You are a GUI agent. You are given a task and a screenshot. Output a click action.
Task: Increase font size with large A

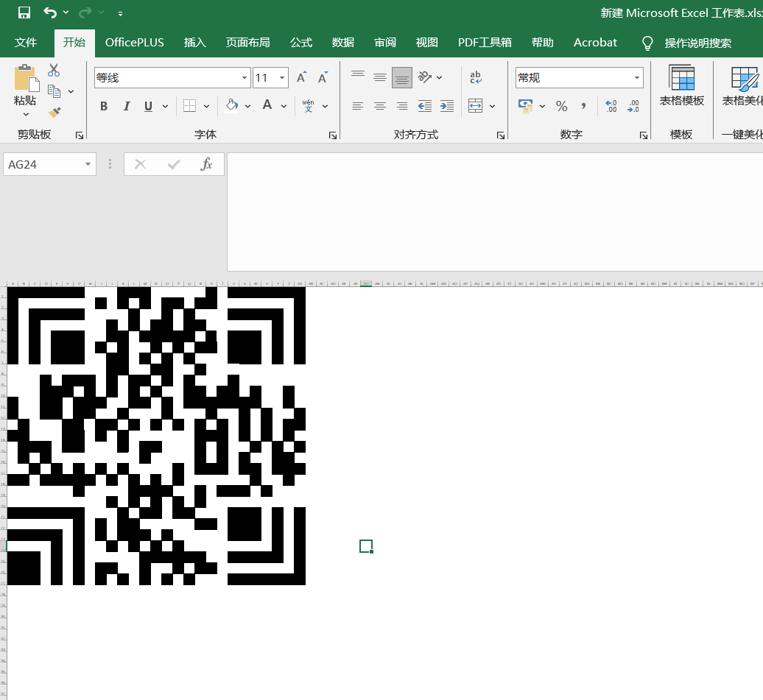(301, 77)
